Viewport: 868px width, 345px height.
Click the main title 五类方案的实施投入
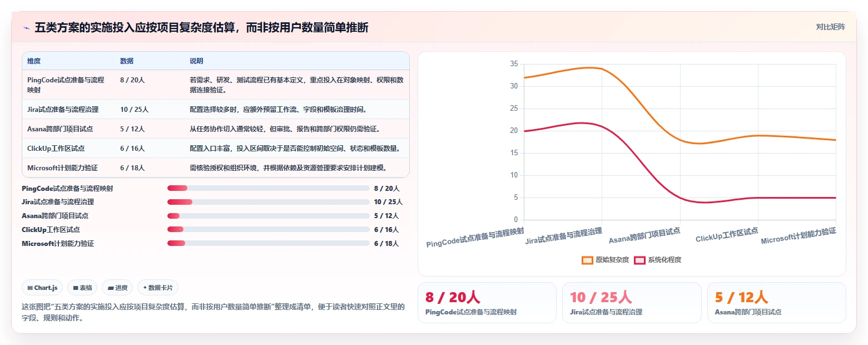point(201,28)
